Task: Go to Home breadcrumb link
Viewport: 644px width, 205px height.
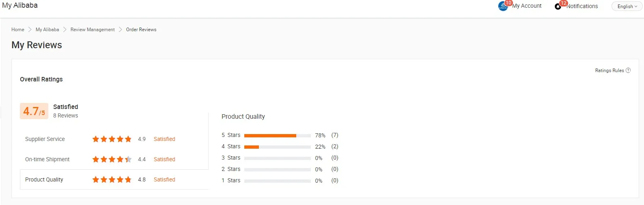Action: coord(18,30)
